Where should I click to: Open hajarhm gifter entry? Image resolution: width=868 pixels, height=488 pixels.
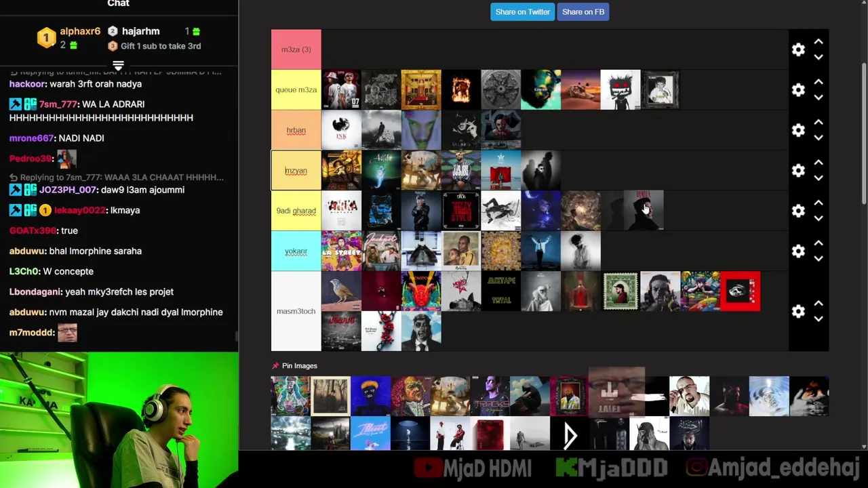pyautogui.click(x=140, y=31)
